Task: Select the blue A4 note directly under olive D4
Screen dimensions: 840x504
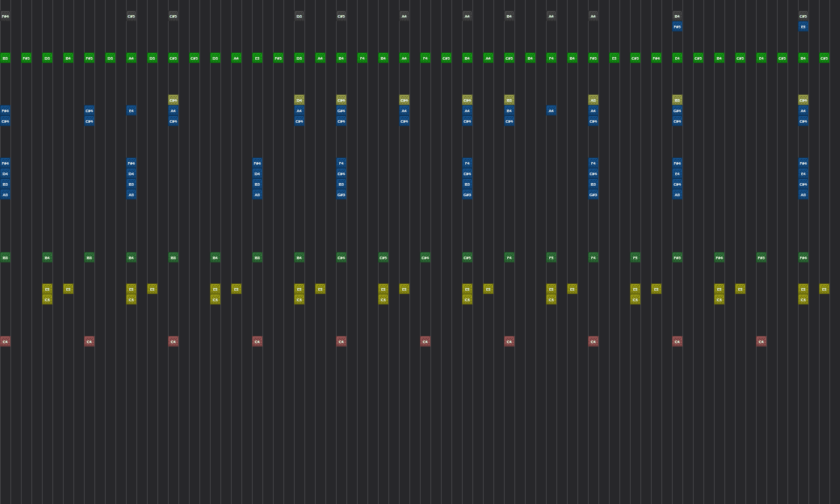Action: coord(299,110)
